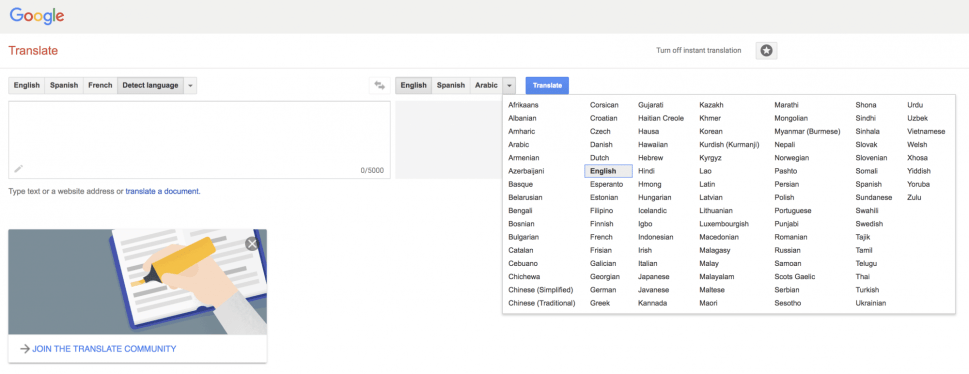This screenshot has height=374, width=969.
Task: Select French source language tab
Action: click(x=100, y=85)
